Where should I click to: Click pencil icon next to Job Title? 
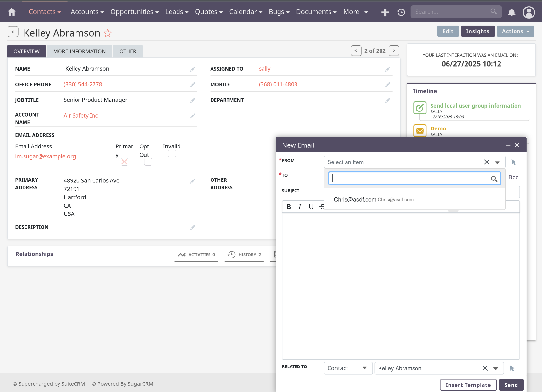point(193,100)
